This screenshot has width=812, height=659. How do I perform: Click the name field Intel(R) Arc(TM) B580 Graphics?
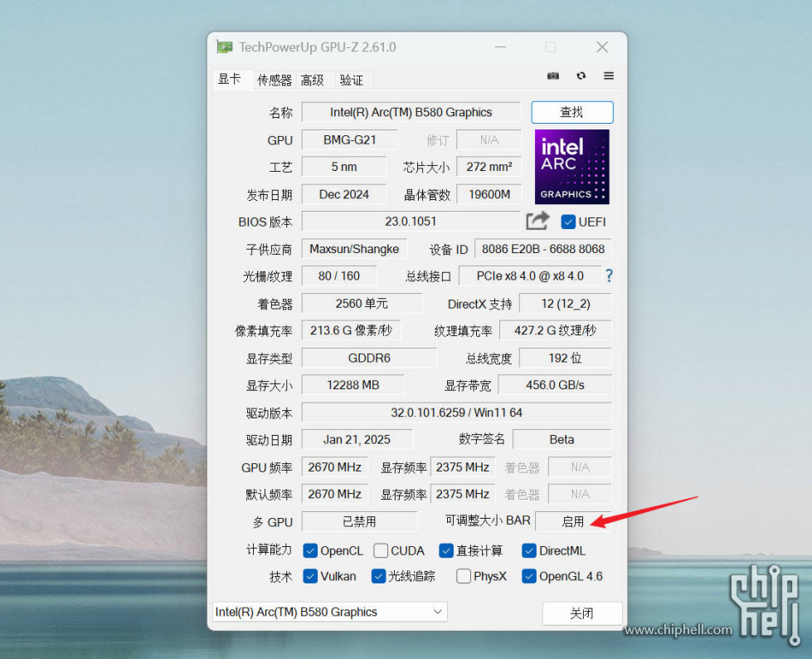coord(411,112)
